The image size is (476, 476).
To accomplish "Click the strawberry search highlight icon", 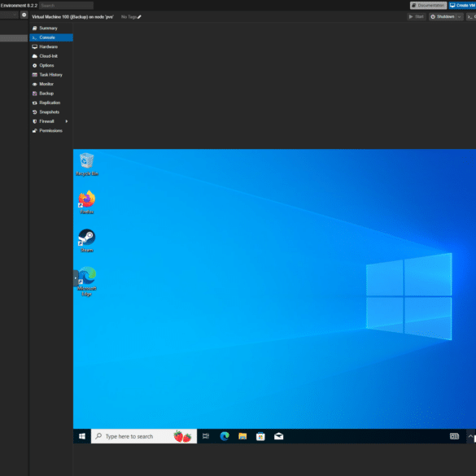I will (x=182, y=436).
